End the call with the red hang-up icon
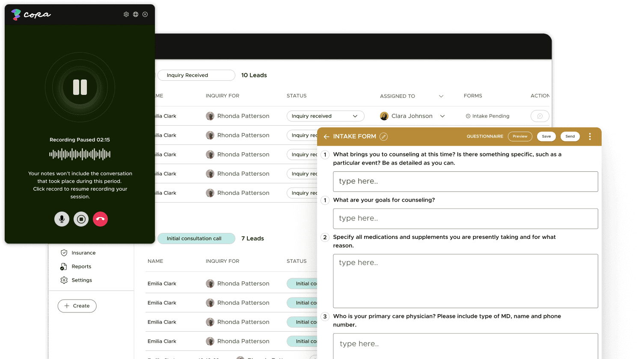 coord(100,219)
